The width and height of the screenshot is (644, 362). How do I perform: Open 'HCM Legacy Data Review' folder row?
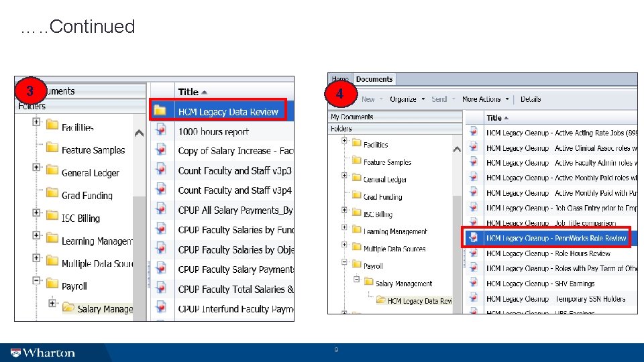pyautogui.click(x=222, y=111)
